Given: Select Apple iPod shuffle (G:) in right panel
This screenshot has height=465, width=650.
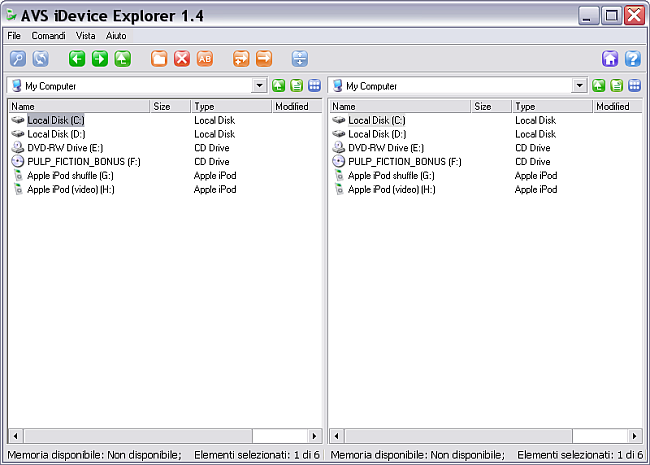Looking at the screenshot, I should (391, 176).
